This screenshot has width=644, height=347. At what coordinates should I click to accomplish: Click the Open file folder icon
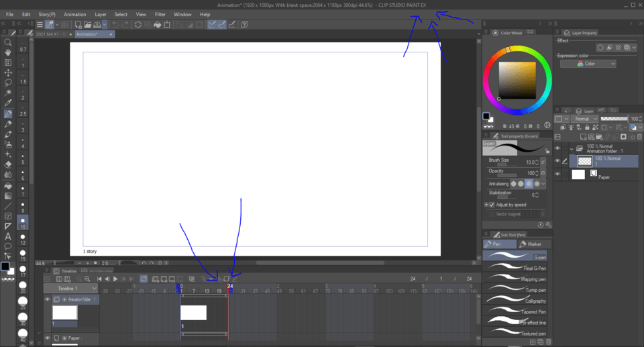pos(89,25)
